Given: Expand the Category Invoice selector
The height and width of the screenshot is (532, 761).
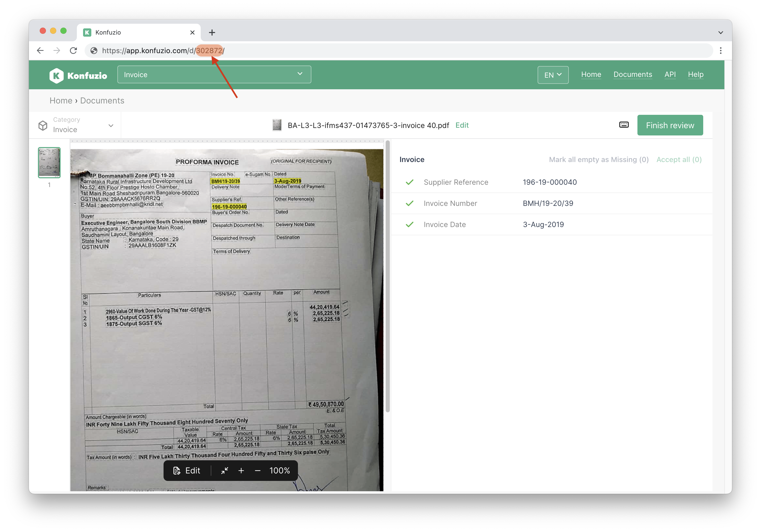Looking at the screenshot, I should click(x=76, y=125).
